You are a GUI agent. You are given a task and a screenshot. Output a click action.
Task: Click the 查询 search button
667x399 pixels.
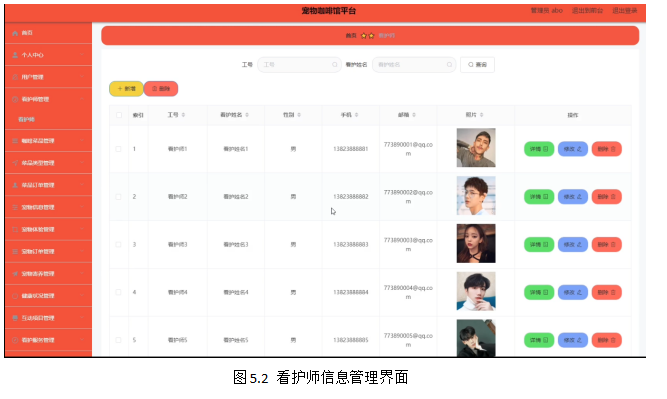pyautogui.click(x=477, y=65)
